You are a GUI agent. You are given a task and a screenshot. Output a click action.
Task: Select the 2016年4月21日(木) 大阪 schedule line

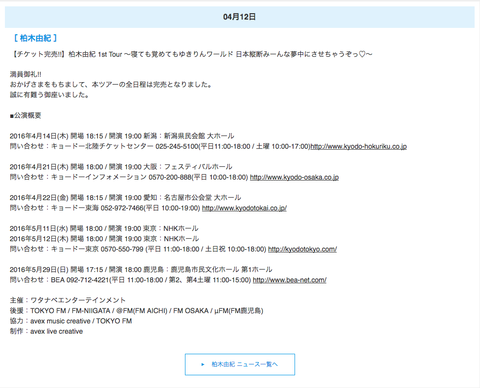121,167
